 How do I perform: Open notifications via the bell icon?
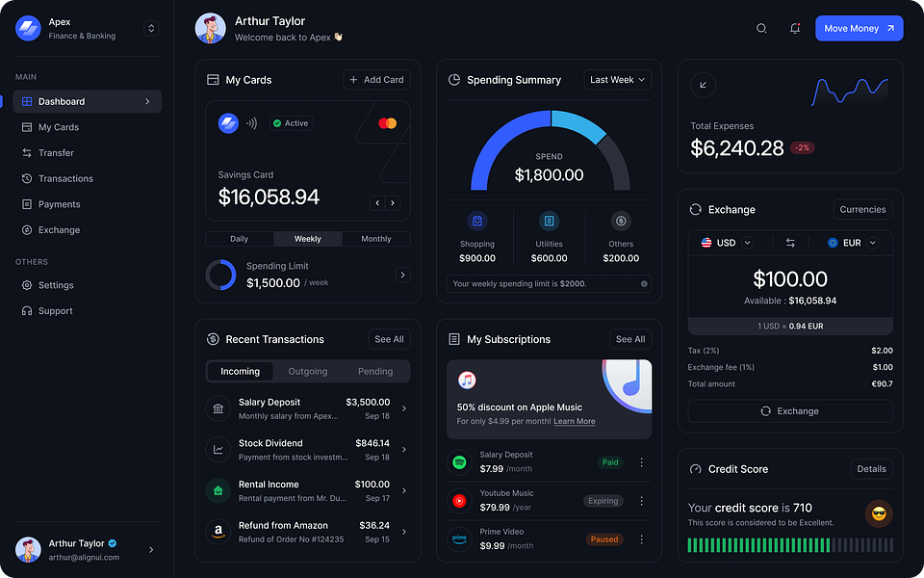click(x=795, y=29)
